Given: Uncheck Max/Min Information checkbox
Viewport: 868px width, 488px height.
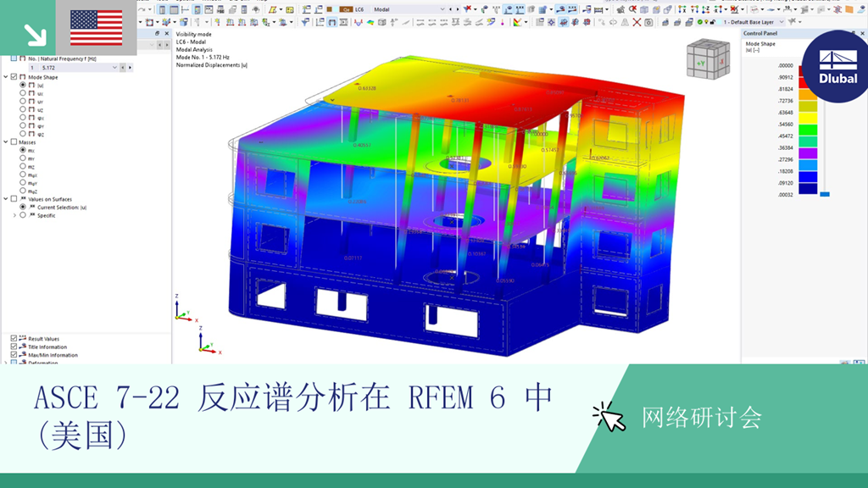Looking at the screenshot, I should tap(14, 355).
